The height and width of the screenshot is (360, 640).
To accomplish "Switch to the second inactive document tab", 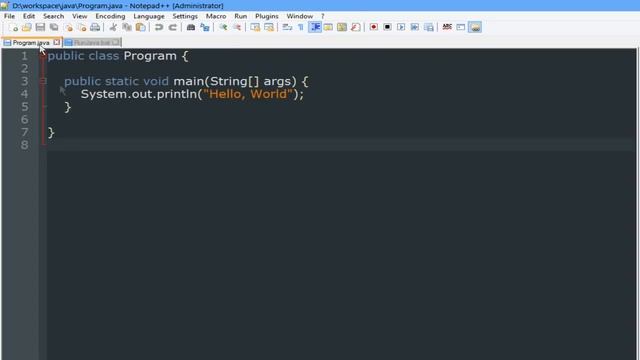I will click(92, 42).
